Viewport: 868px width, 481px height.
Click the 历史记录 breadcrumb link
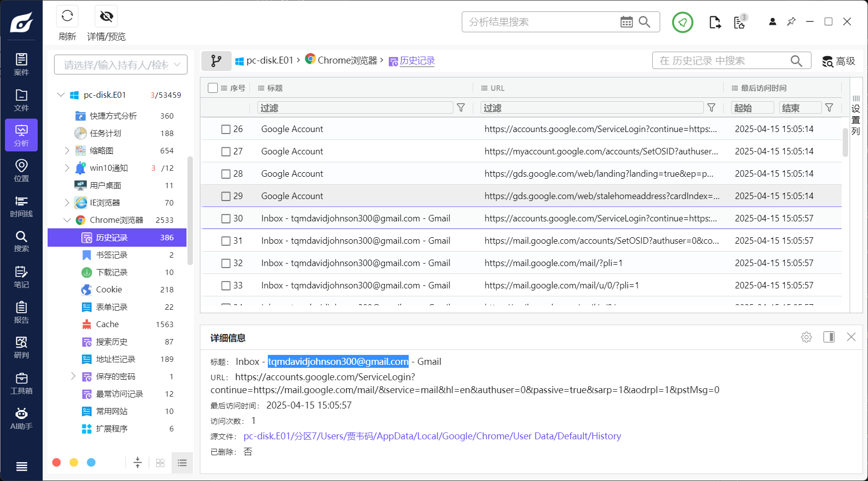417,61
